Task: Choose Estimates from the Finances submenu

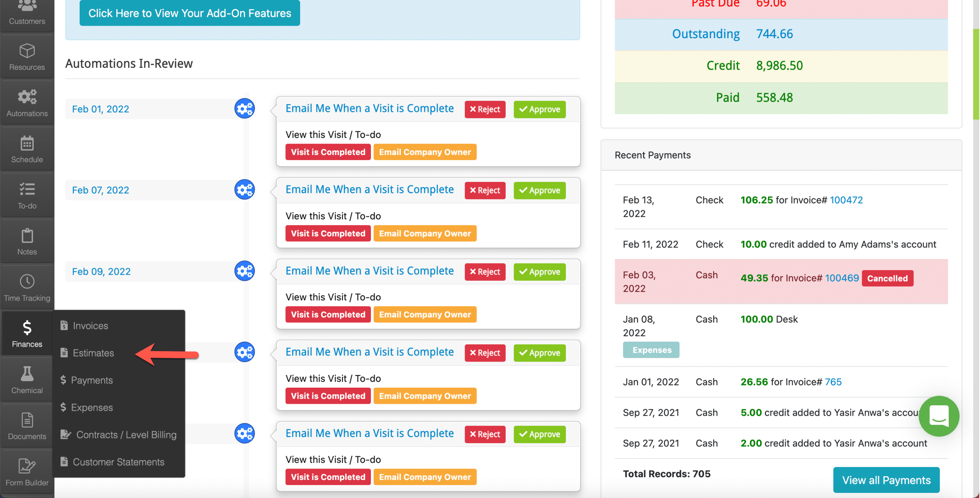Action: tap(93, 353)
